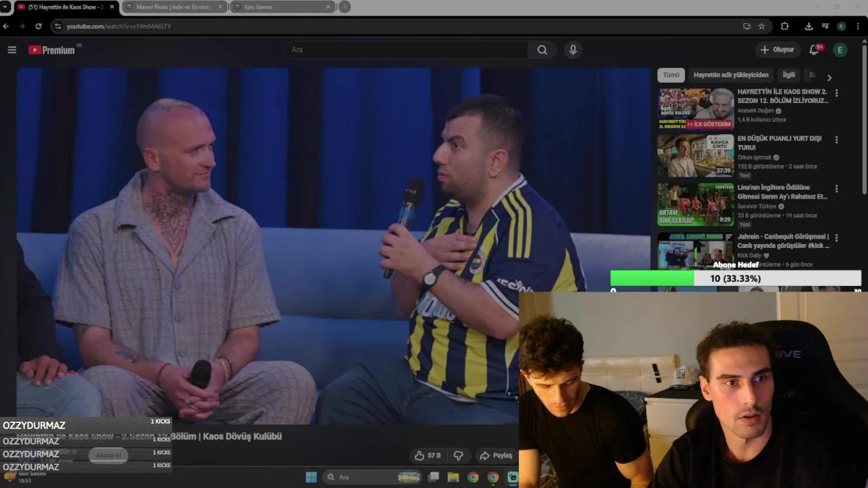Viewport: 868px width, 488px height.
Task: Click the video title Kaos Dövüş Kulübü
Action: [x=149, y=436]
